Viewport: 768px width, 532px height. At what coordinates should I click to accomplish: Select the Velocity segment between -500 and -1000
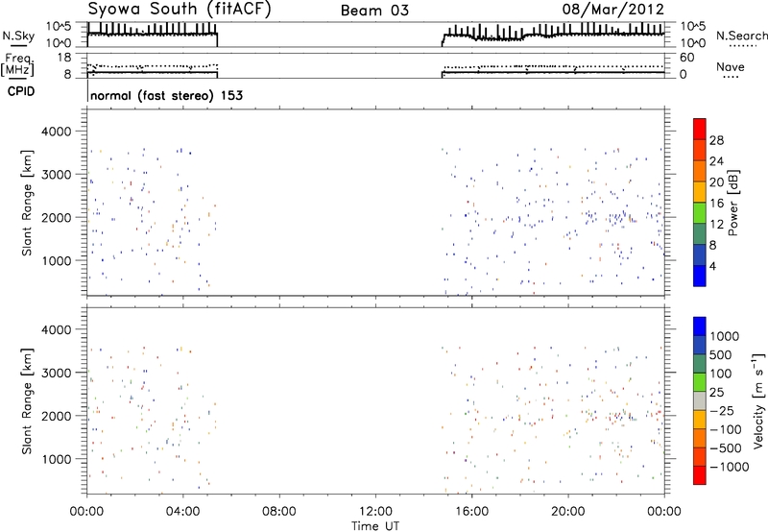click(700, 456)
